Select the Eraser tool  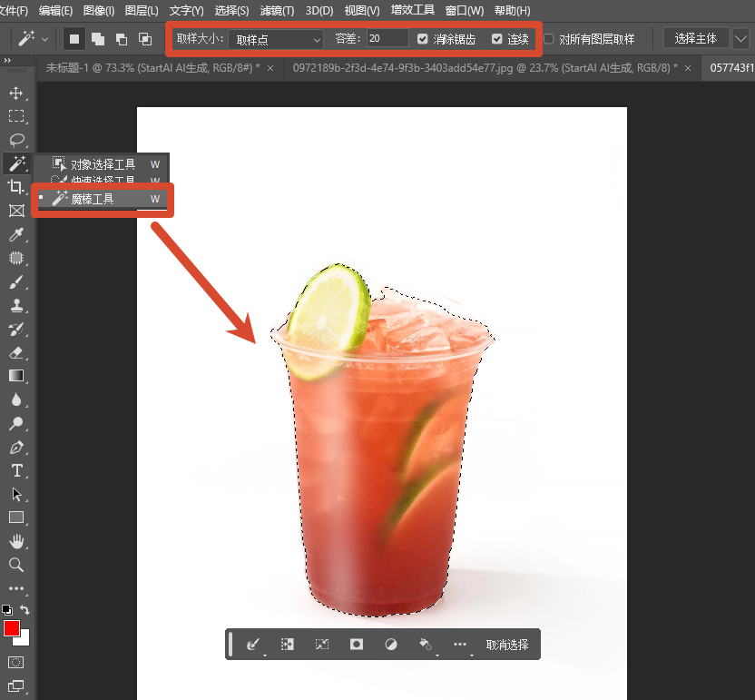[16, 353]
